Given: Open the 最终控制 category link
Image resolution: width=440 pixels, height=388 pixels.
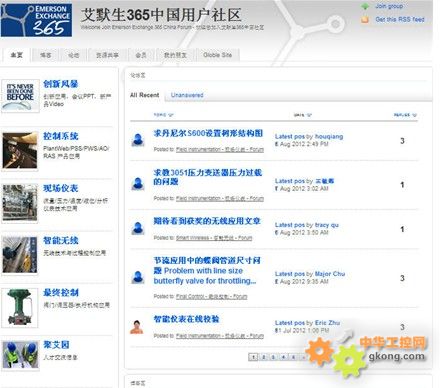Looking at the screenshot, I should pyautogui.click(x=61, y=293).
